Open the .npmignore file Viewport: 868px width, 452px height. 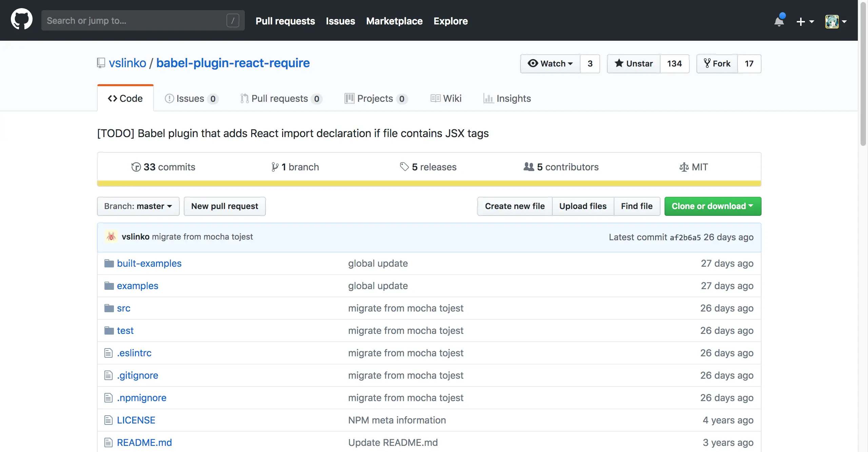click(x=142, y=398)
